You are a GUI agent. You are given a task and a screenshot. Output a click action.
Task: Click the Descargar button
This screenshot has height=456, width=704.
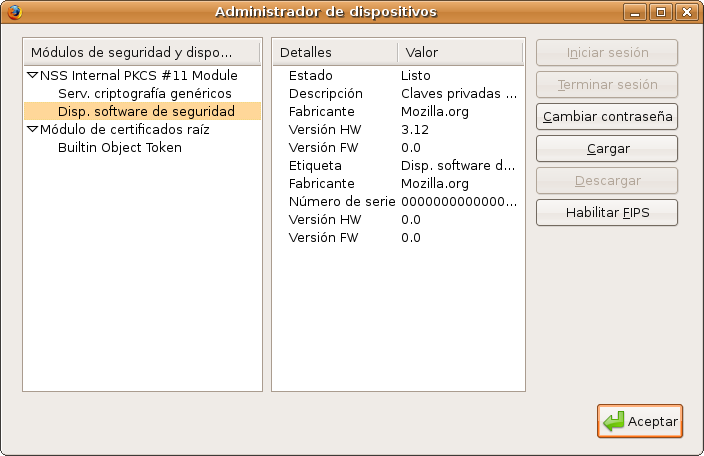tap(607, 180)
